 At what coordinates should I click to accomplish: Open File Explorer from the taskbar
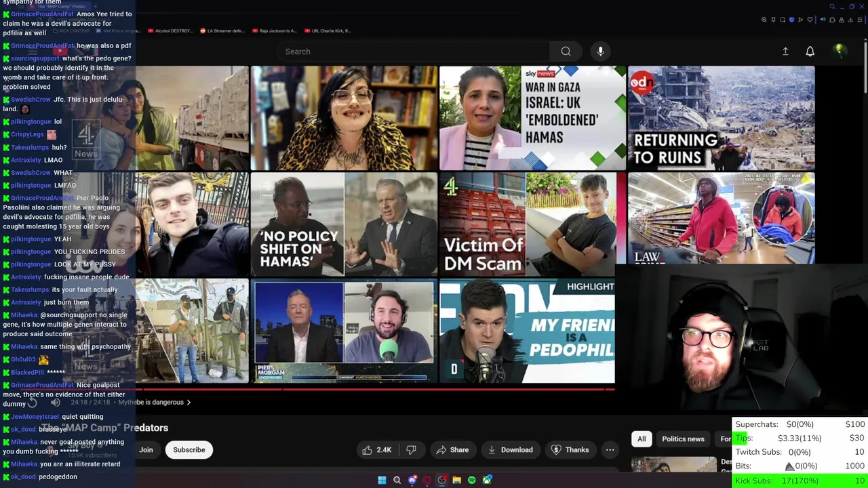click(457, 481)
